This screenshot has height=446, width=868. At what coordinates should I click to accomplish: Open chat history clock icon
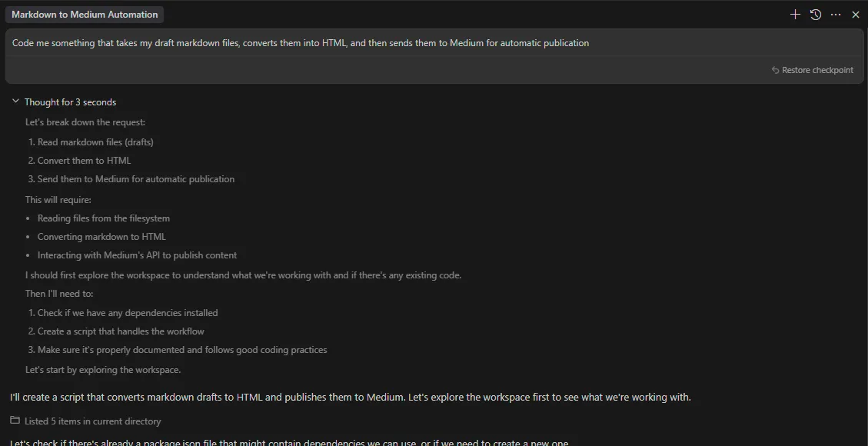pos(816,15)
